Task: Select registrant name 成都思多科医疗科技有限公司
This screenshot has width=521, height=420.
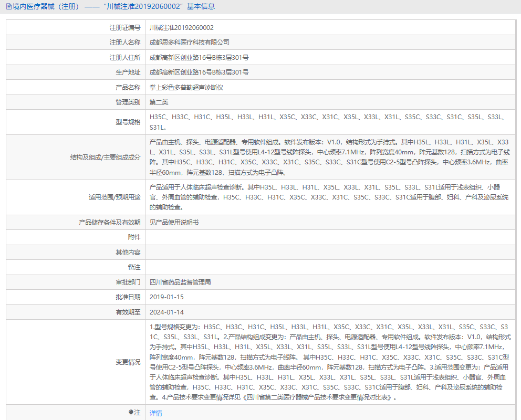Action: 190,42
